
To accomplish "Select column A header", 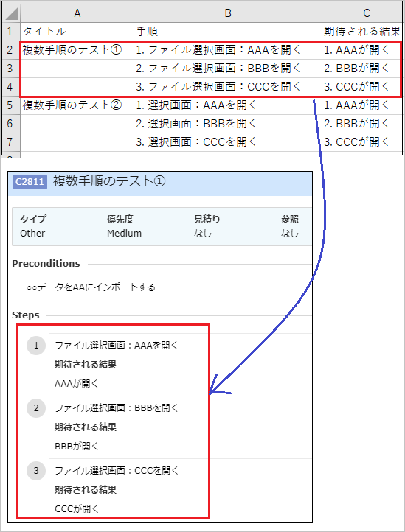I will tap(77, 13).
